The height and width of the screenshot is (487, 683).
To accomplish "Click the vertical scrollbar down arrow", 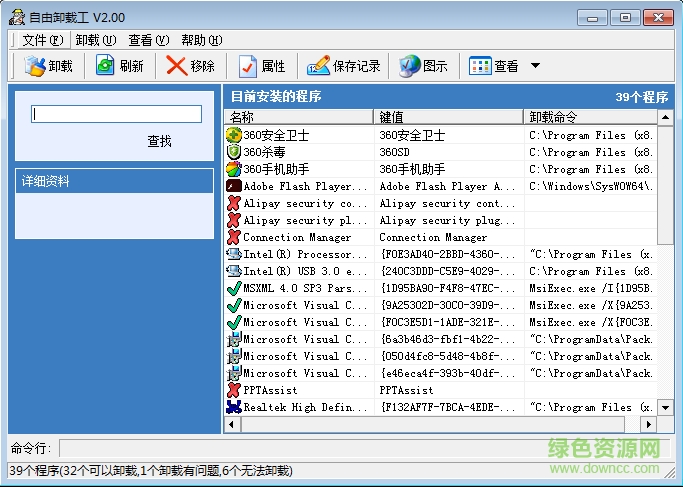I will [x=665, y=408].
